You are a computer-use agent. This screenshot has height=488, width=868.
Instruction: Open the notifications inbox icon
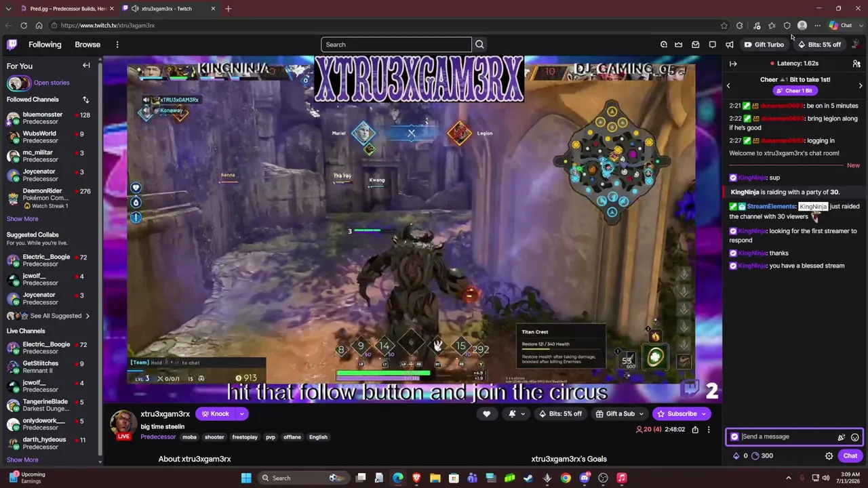(696, 45)
